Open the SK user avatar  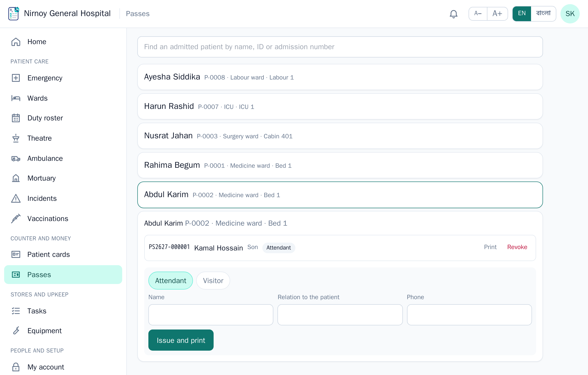570,14
